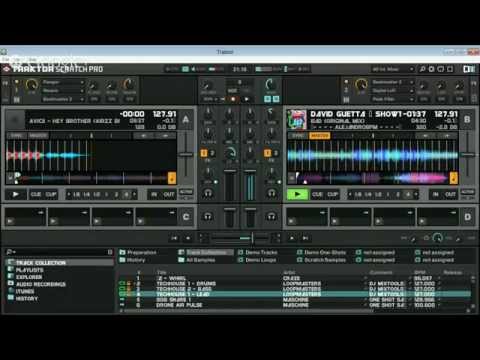The width and height of the screenshot is (480, 360).
Task: Click the master clock record button
Action: (233, 99)
